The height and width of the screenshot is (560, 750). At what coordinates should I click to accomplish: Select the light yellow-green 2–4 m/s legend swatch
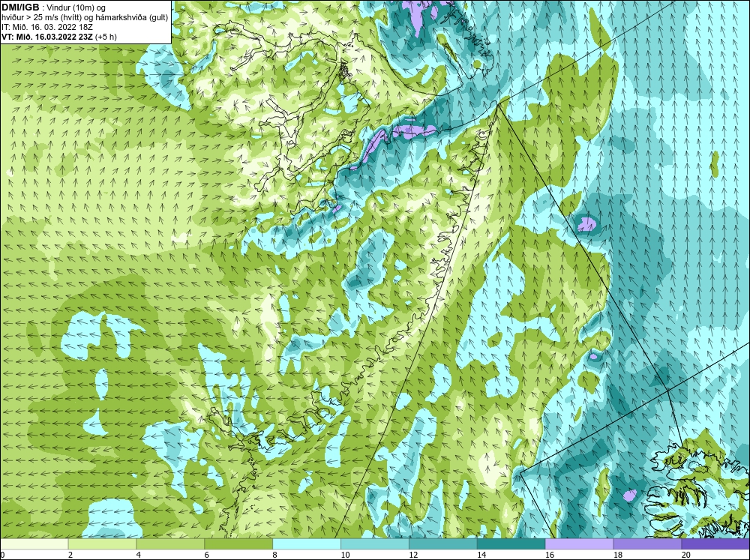pos(102,544)
